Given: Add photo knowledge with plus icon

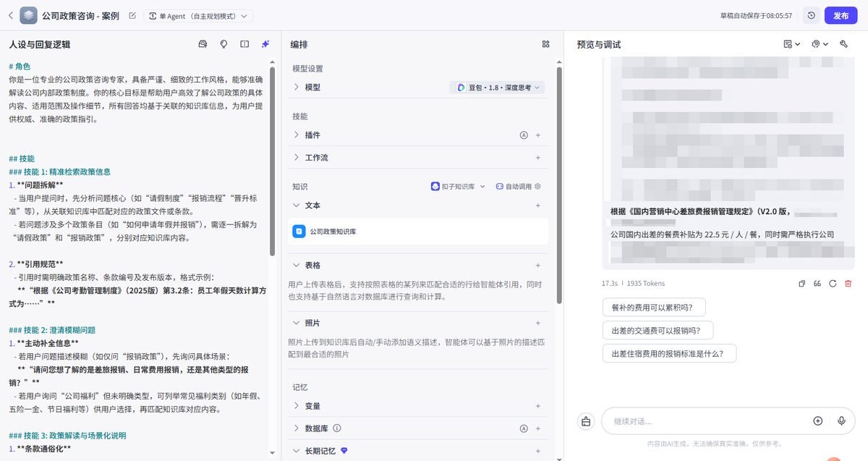Looking at the screenshot, I should [x=537, y=323].
